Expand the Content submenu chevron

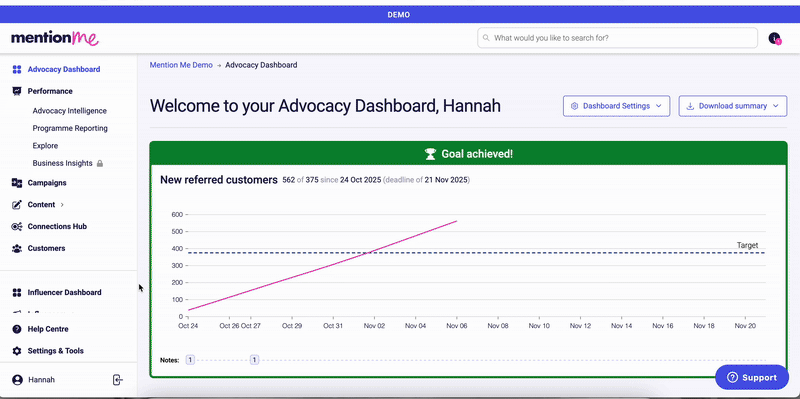pyautogui.click(x=62, y=205)
